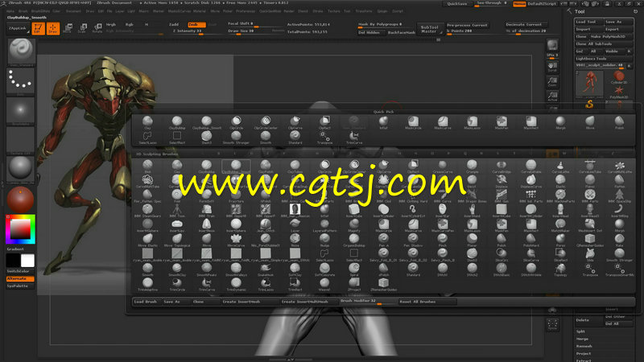644x362 pixels.
Task: Select the SnakeHook brush
Action: [266, 269]
